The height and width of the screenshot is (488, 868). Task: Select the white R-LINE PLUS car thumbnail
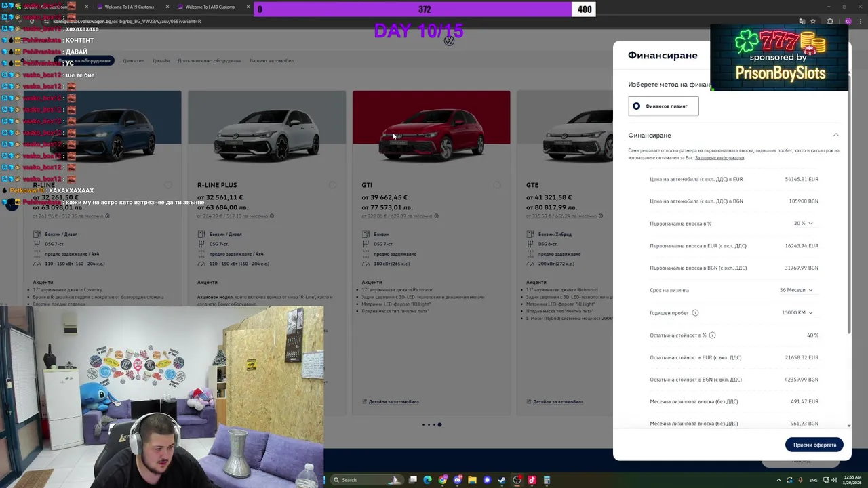(x=267, y=132)
